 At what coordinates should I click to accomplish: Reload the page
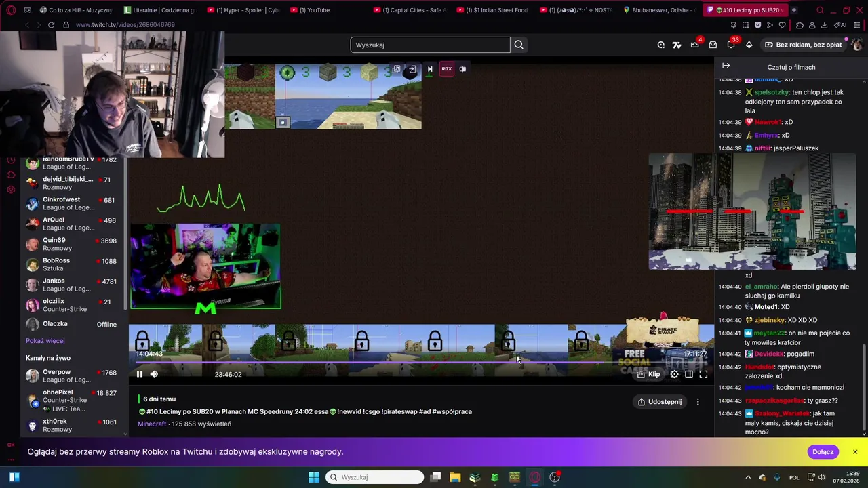click(51, 25)
